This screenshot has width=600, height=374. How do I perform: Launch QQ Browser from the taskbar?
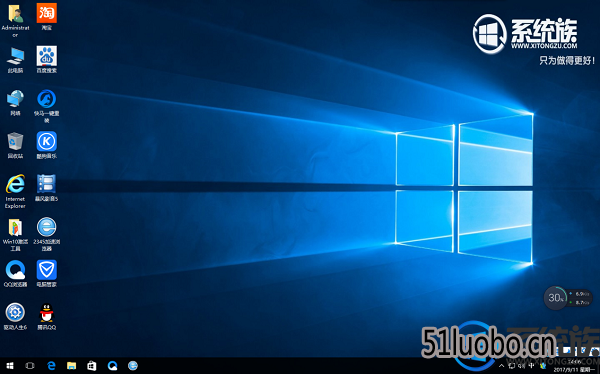tap(112, 366)
